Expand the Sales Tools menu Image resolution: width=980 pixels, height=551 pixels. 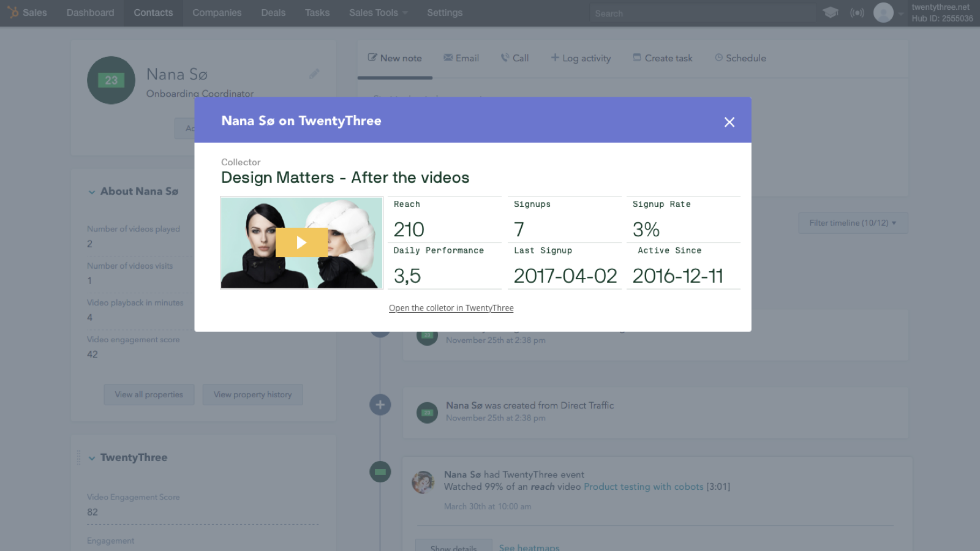(x=378, y=13)
